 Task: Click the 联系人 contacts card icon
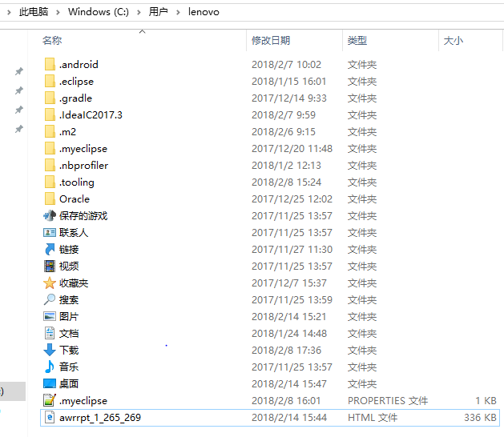[x=50, y=232]
